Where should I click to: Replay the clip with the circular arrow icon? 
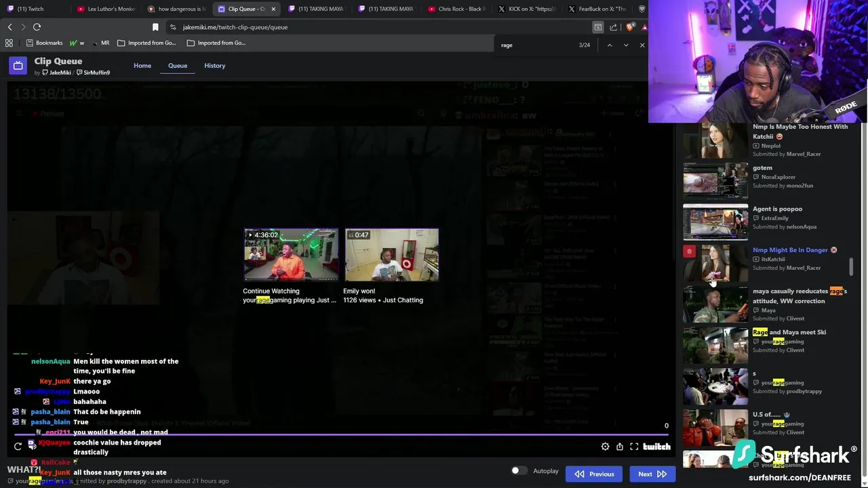pos(18,446)
